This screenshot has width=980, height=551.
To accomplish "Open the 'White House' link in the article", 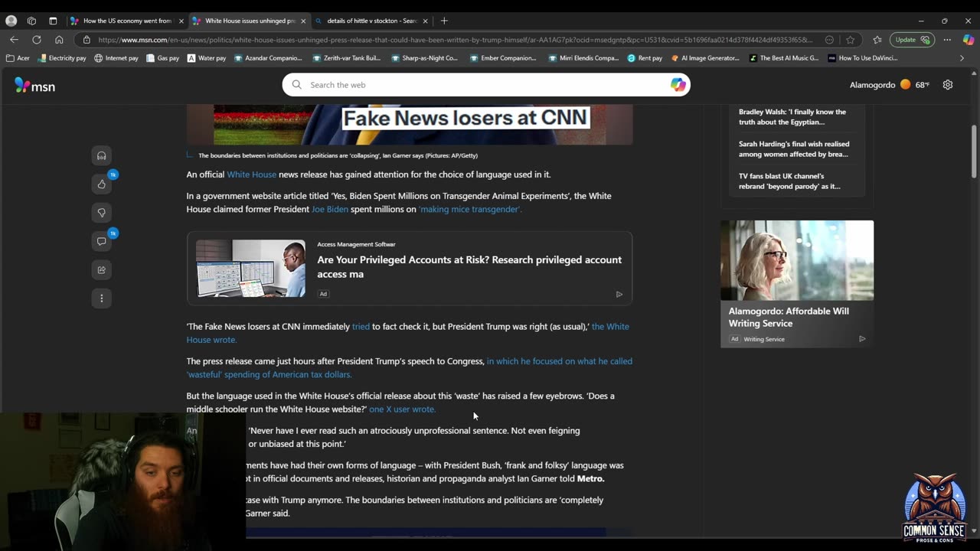I will pyautogui.click(x=251, y=174).
